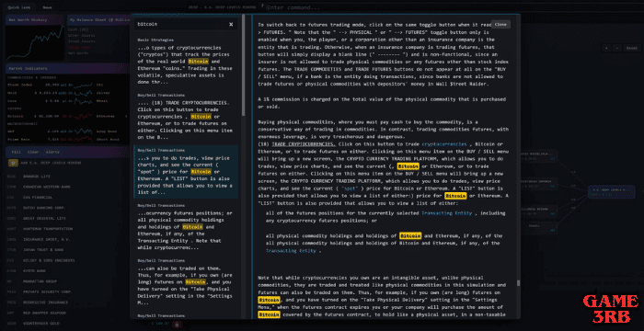
Task: Follow the 'Transacting Entity' link after 'currently selected'
Action: click(x=448, y=213)
